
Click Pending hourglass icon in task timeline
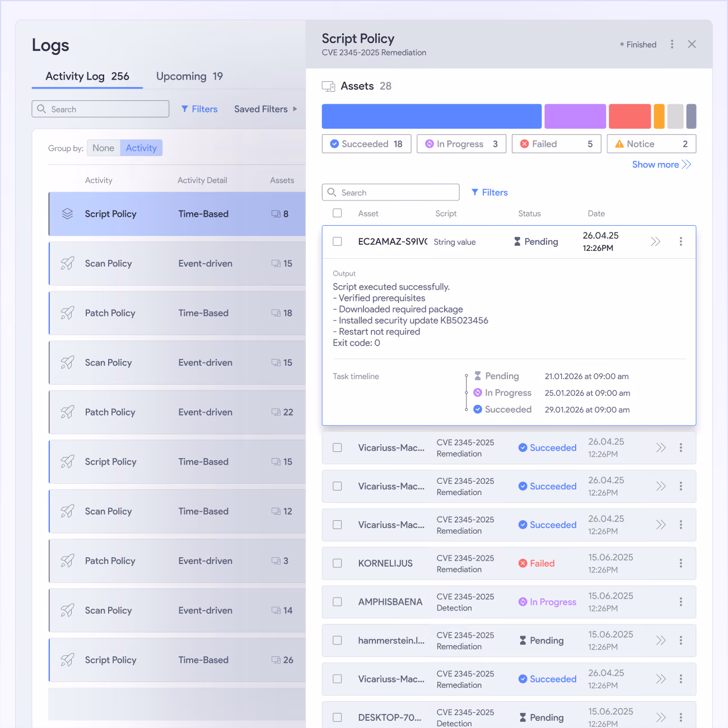point(478,376)
